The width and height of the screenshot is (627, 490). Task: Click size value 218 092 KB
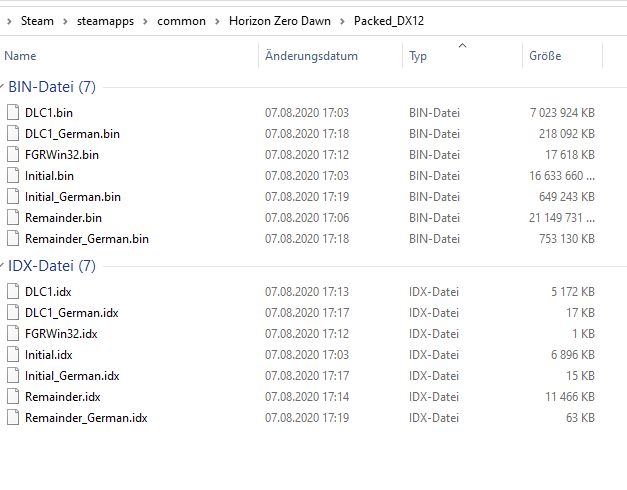[x=567, y=134]
